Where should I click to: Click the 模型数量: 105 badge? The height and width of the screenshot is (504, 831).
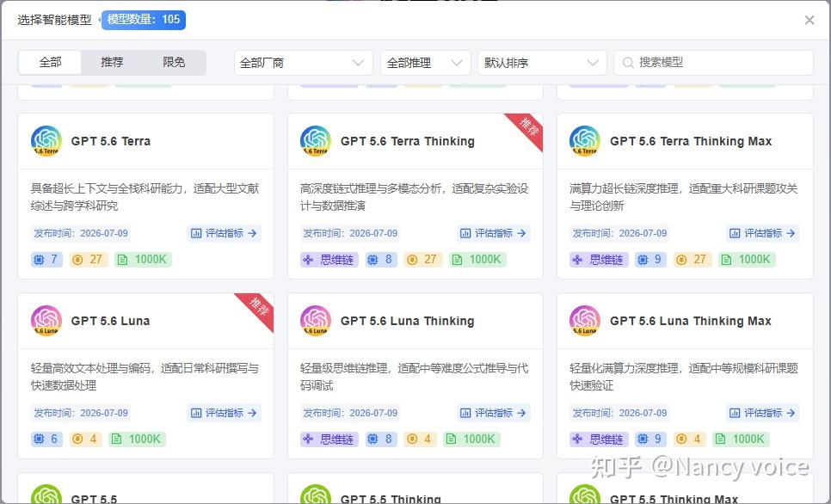pos(144,20)
